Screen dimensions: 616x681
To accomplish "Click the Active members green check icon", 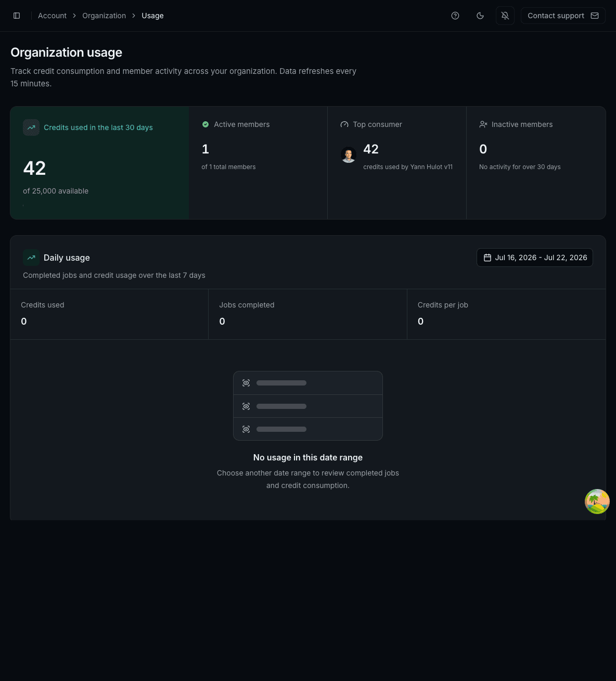I will (x=206, y=124).
